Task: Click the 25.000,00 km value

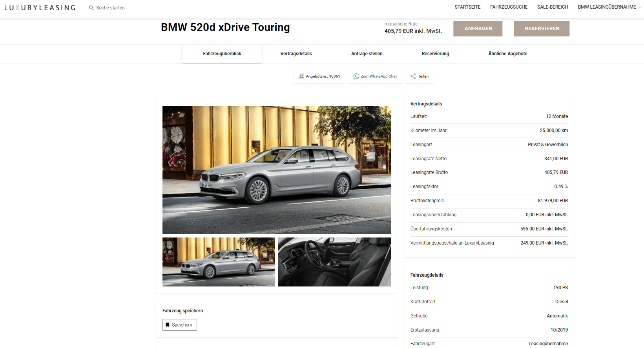Action: point(554,130)
